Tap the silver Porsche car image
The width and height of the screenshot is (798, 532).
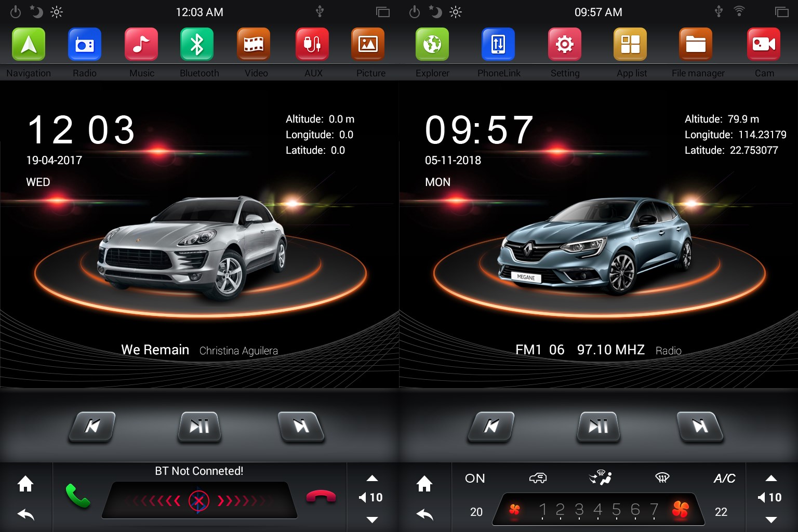pyautogui.click(x=192, y=248)
